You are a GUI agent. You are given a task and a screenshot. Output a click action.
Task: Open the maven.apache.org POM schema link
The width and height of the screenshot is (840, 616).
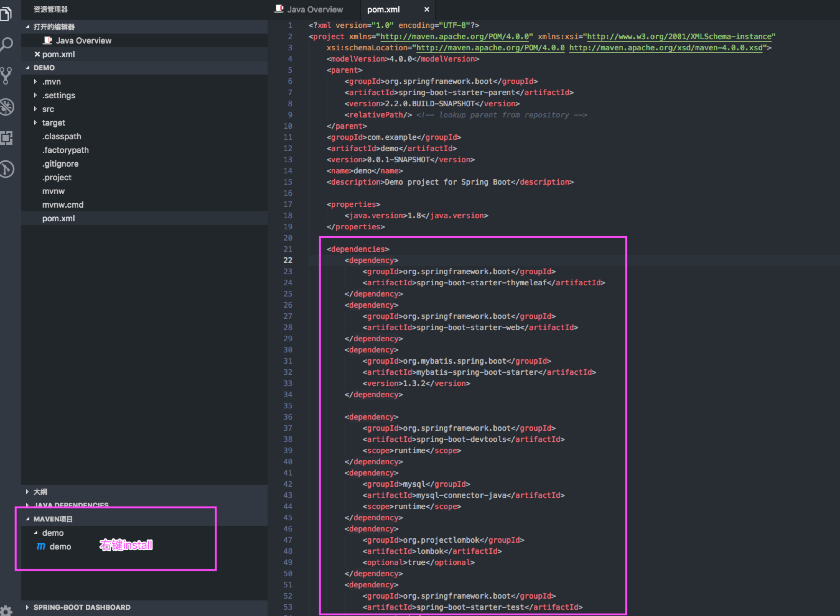click(453, 37)
